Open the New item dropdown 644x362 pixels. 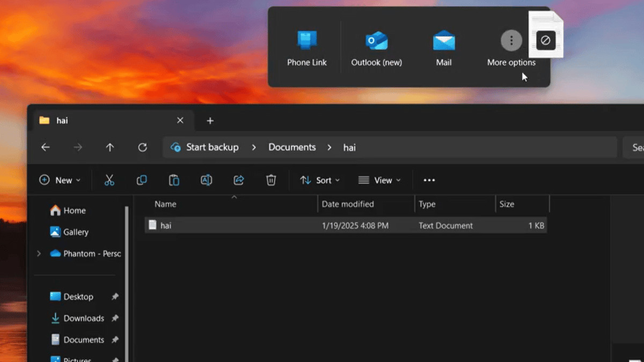(x=60, y=180)
